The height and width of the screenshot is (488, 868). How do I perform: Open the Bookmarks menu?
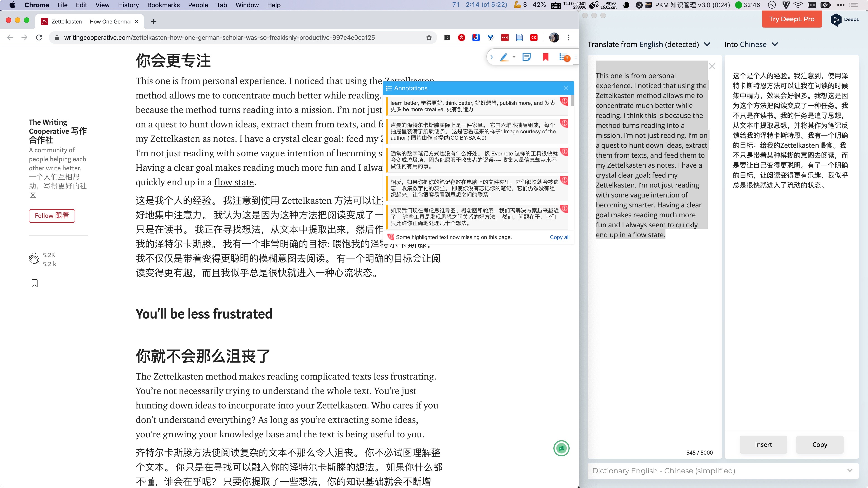point(163,5)
